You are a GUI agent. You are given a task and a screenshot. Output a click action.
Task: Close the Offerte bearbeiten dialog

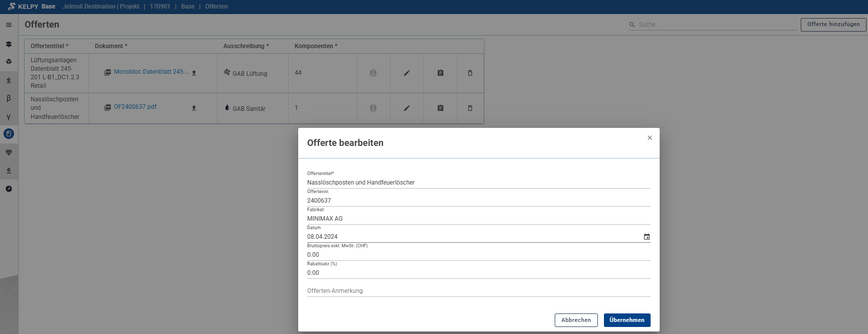(x=650, y=138)
